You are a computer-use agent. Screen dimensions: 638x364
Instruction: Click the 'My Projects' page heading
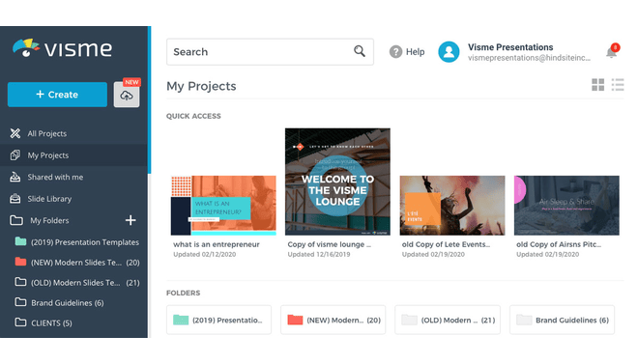pos(201,87)
